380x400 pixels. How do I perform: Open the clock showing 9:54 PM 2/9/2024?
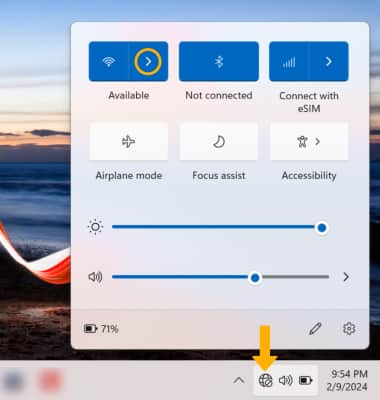pyautogui.click(x=347, y=380)
